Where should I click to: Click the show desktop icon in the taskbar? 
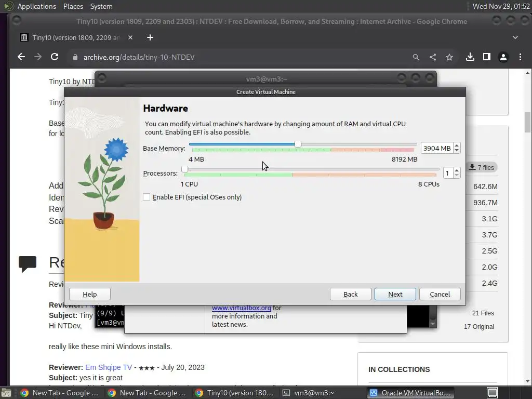click(6, 393)
